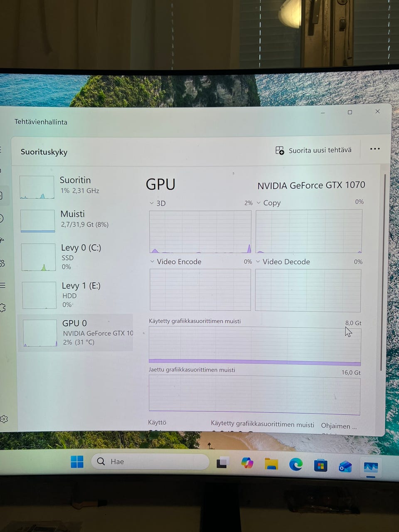Click the Task Manager taskbar icon
Viewport: 399px width, 532px height.
coord(371,467)
